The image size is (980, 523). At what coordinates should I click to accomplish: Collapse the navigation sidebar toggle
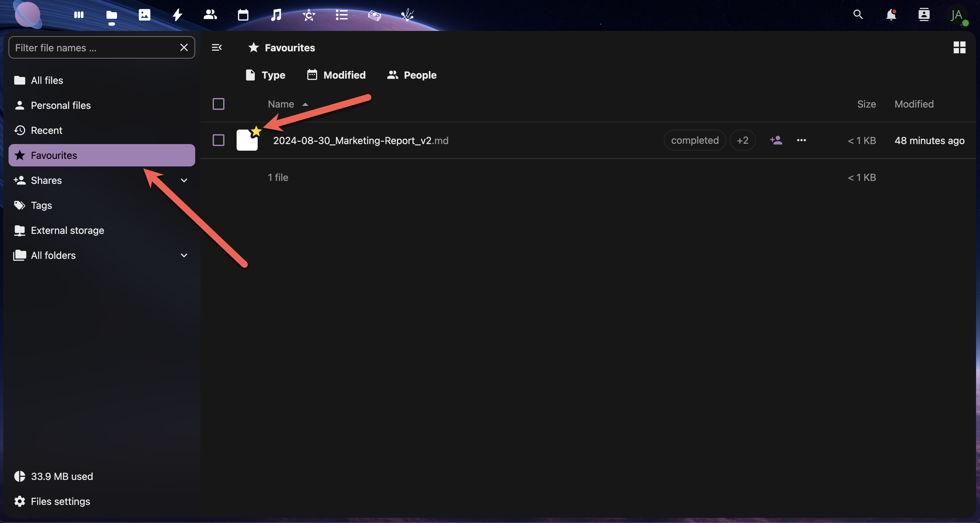(217, 48)
